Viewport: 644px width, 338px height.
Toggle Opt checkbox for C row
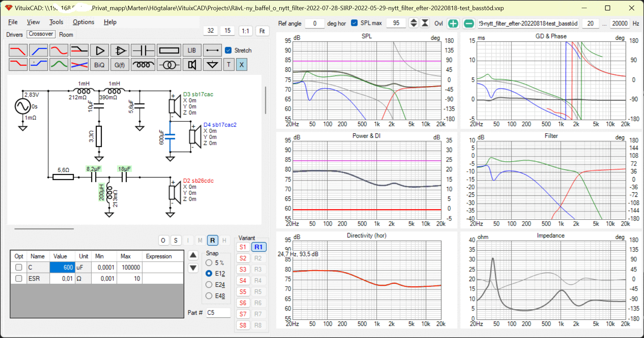pos(19,267)
